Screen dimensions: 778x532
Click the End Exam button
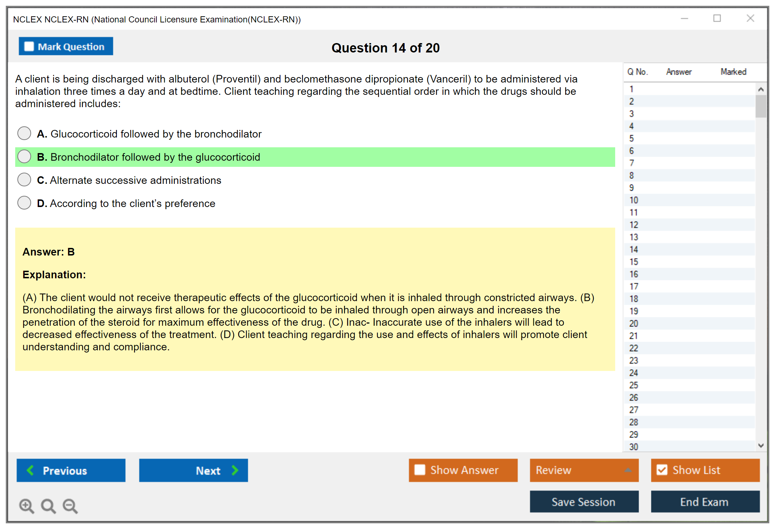[705, 502]
